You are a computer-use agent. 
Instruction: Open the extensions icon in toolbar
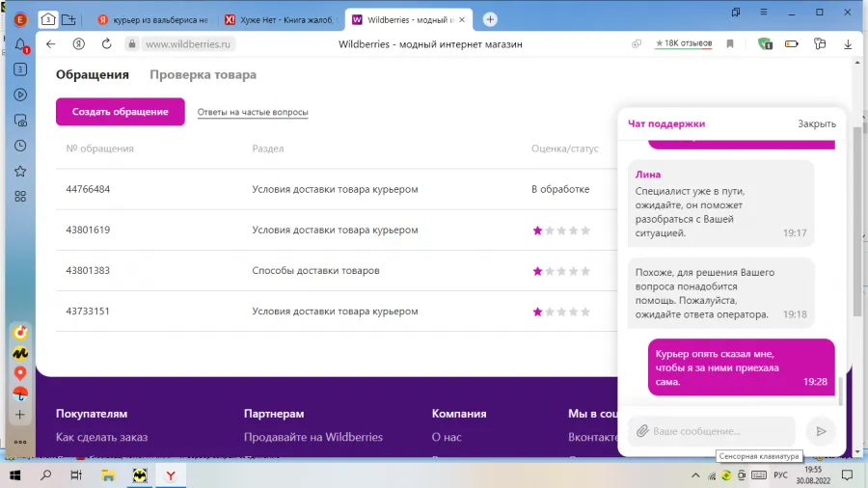click(x=820, y=43)
